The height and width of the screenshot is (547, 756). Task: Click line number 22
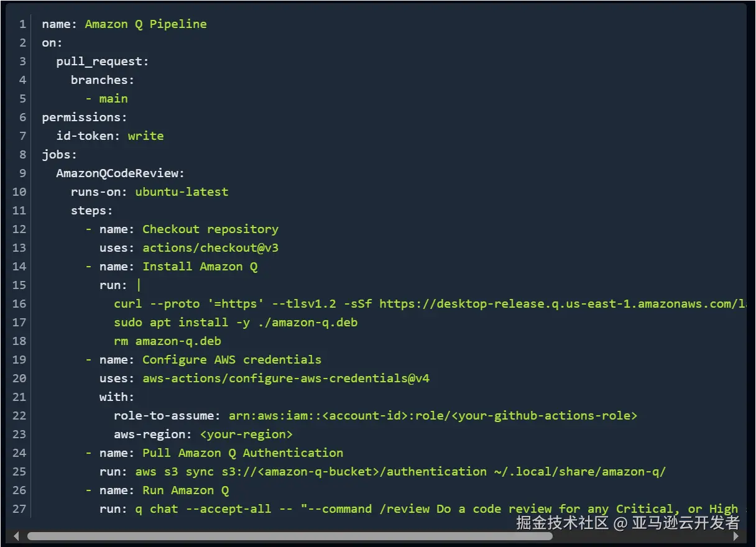[x=19, y=416]
